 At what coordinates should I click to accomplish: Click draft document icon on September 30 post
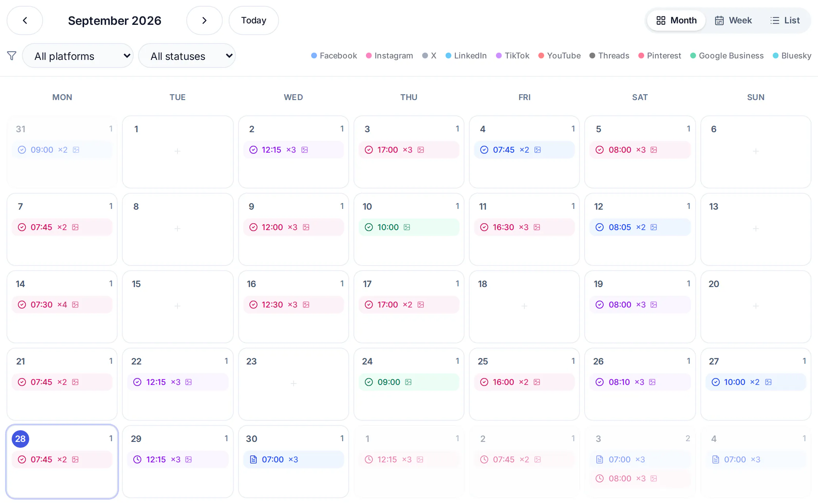click(x=253, y=459)
